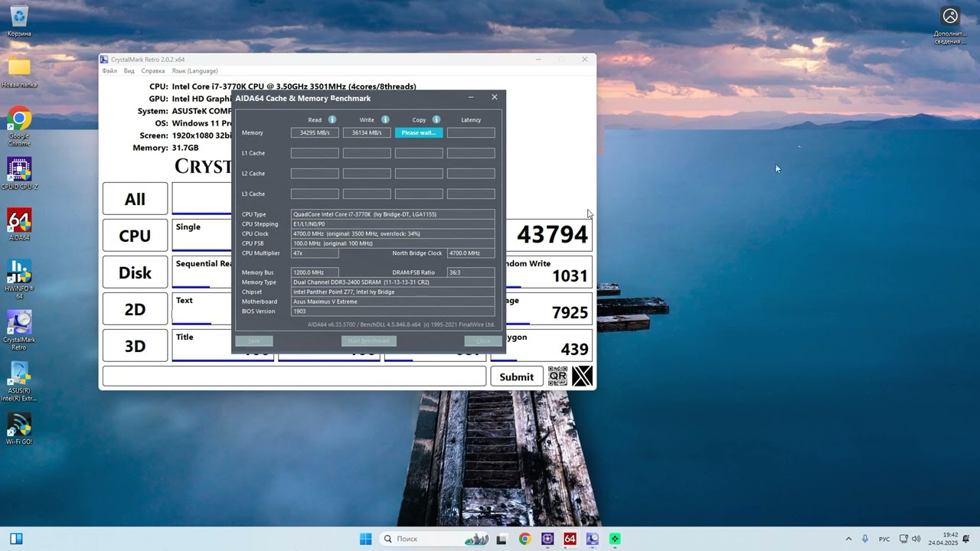The width and height of the screenshot is (980, 551).
Task: Open the clock and date 24.04.2025
Action: pyautogui.click(x=943, y=539)
